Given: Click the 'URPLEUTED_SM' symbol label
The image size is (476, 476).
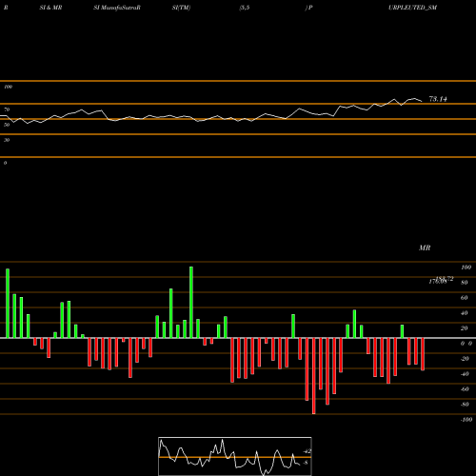Looking at the screenshot, I should tap(412, 8).
